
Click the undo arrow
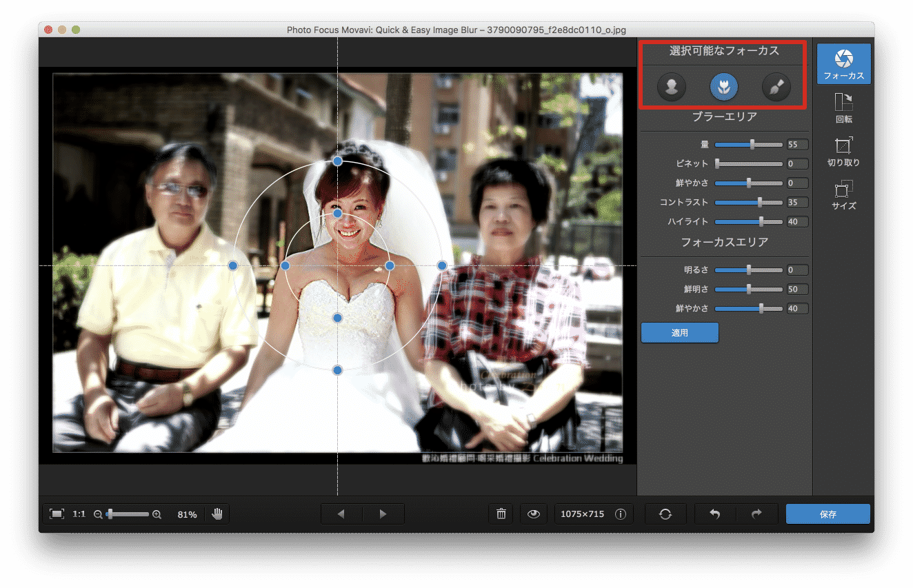point(715,514)
